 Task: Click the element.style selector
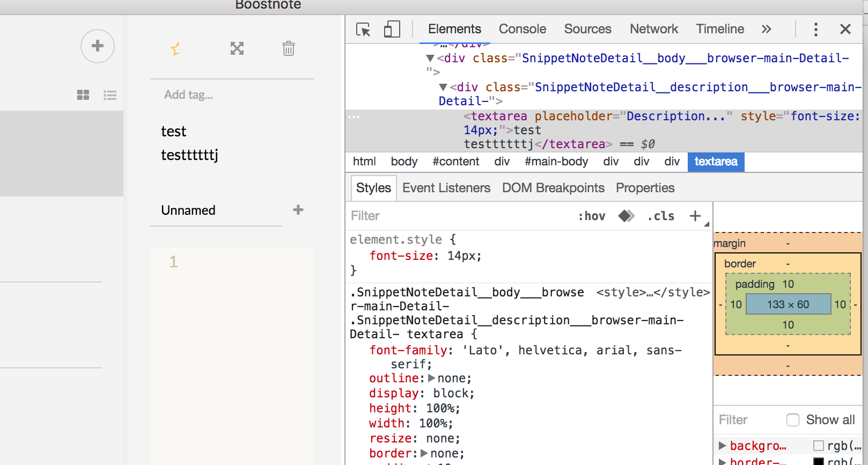[x=396, y=239]
